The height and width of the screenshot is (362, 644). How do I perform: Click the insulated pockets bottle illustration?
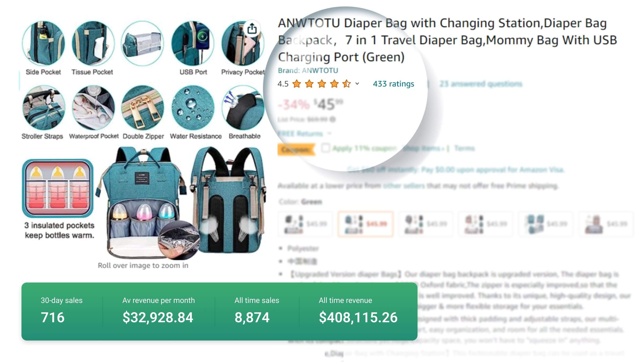58,188
